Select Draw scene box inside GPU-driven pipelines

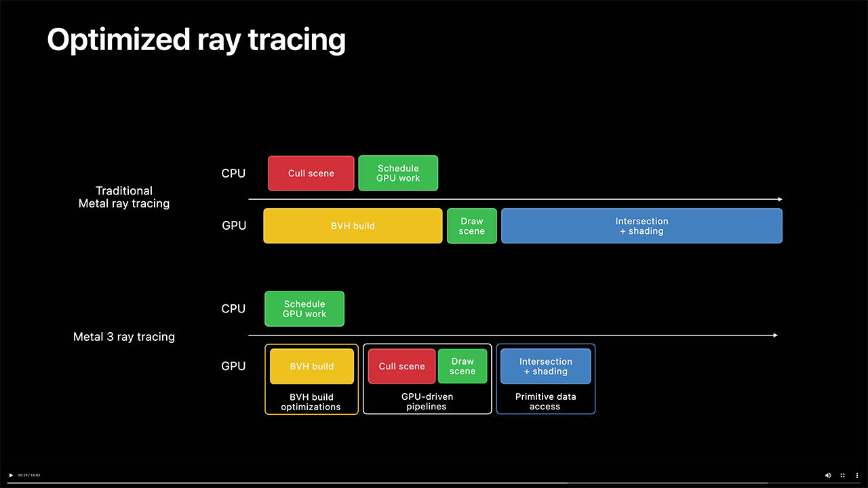(462, 367)
